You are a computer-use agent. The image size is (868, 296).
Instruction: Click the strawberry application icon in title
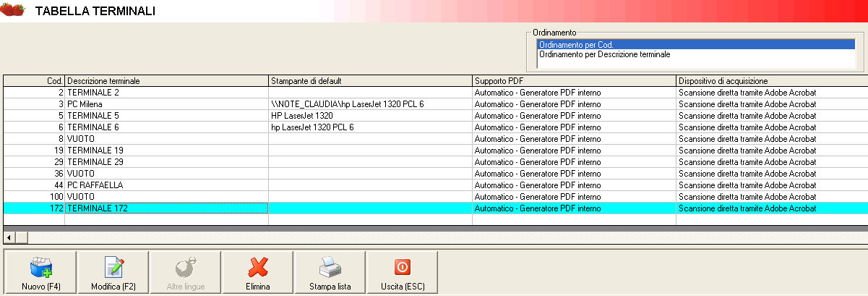pos(14,10)
